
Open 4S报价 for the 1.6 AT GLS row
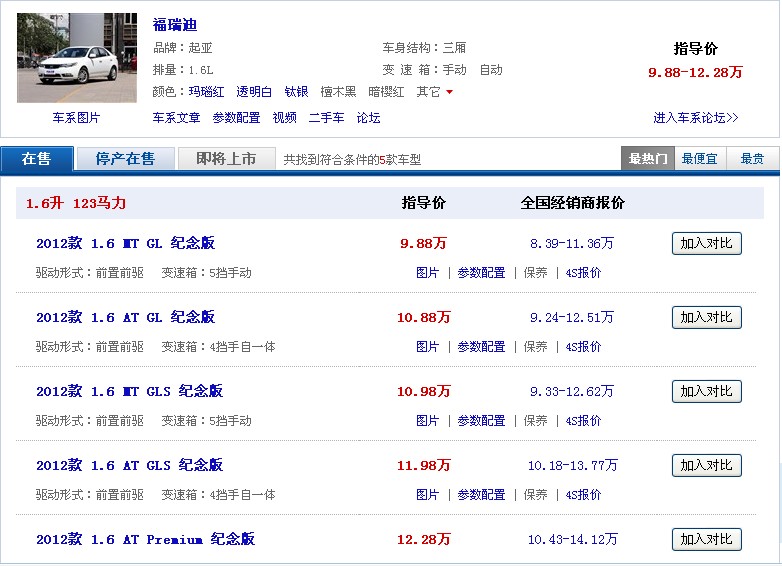584,495
